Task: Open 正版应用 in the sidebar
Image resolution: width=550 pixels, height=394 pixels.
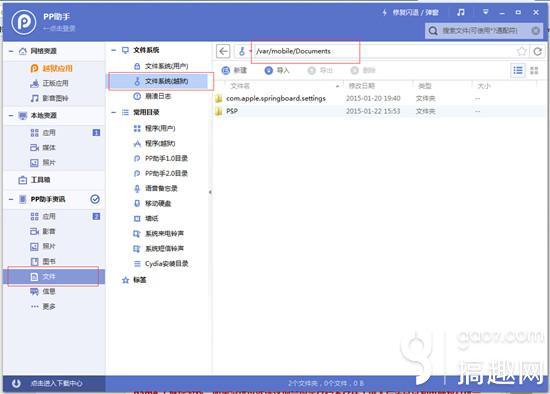Action: pyautogui.click(x=49, y=83)
